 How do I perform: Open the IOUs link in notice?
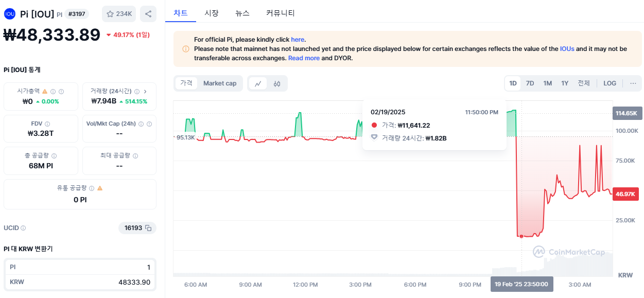pyautogui.click(x=567, y=49)
